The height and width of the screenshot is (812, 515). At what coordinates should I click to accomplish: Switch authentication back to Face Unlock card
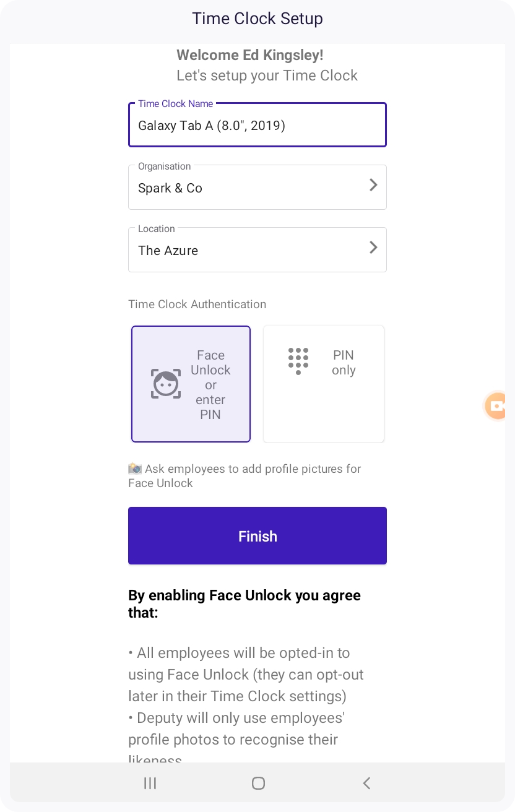(x=191, y=384)
